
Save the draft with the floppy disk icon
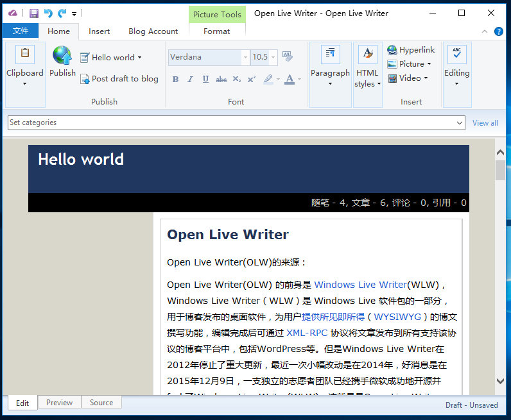(34, 13)
